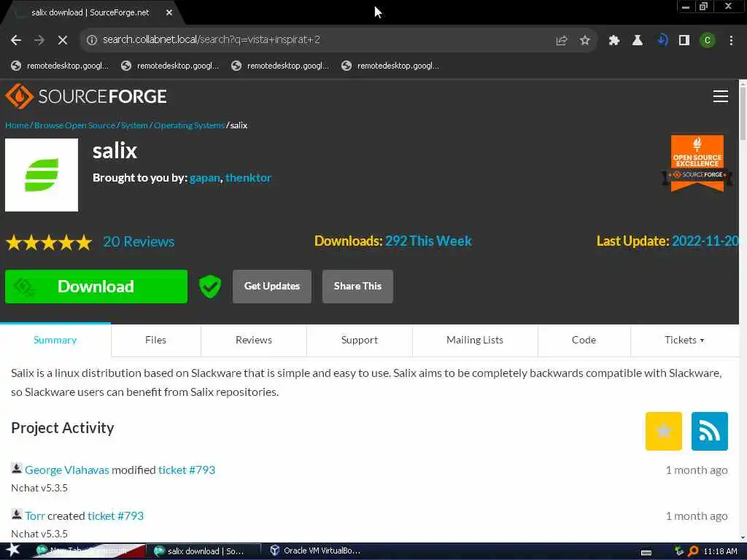
Task: Visit gapan's profile link
Action: (x=205, y=178)
